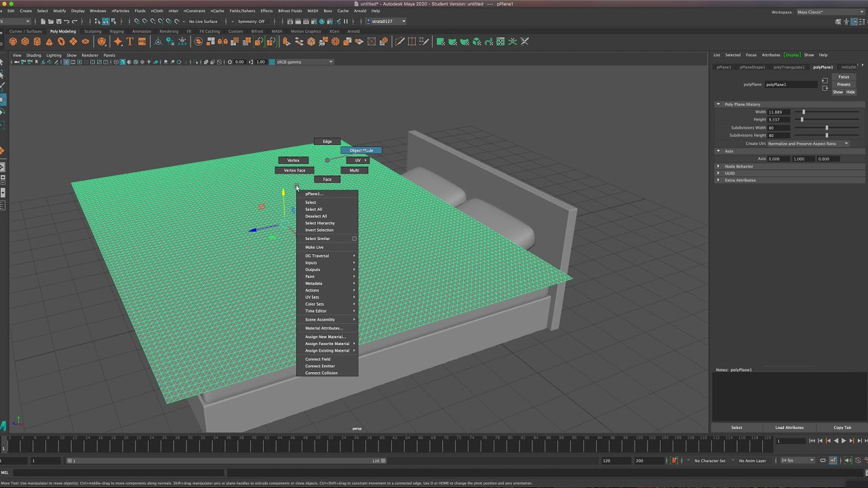Click the go to start playback icon

tap(812, 441)
